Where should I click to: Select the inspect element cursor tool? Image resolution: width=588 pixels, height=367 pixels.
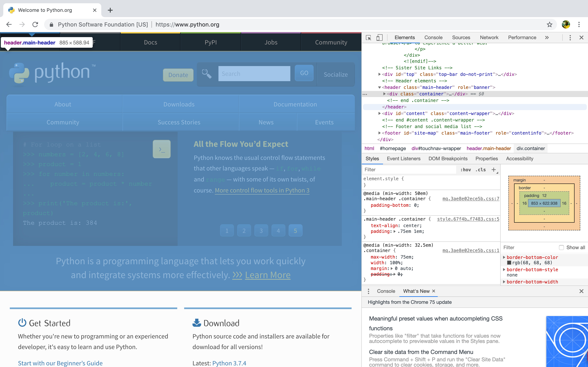[368, 37]
